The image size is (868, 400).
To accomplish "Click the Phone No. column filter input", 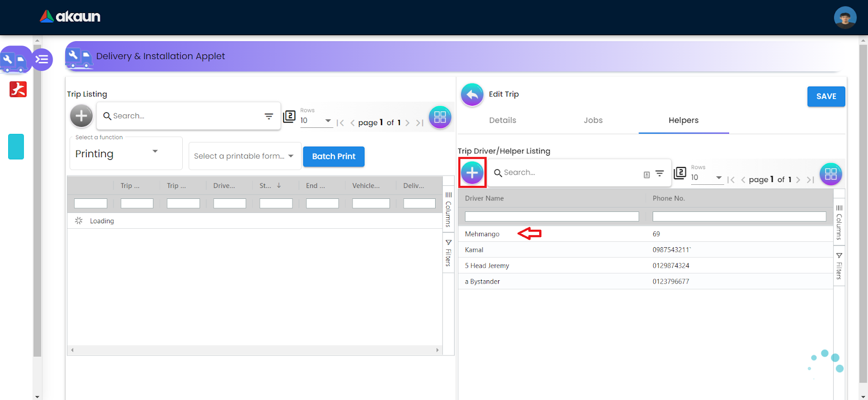I will coord(739,217).
